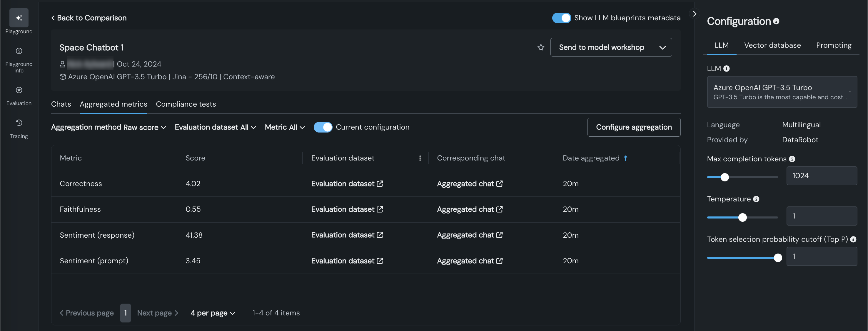Screen dimensions: 868x331
Task: Expand the Send to model workshop arrow
Action: click(662, 48)
